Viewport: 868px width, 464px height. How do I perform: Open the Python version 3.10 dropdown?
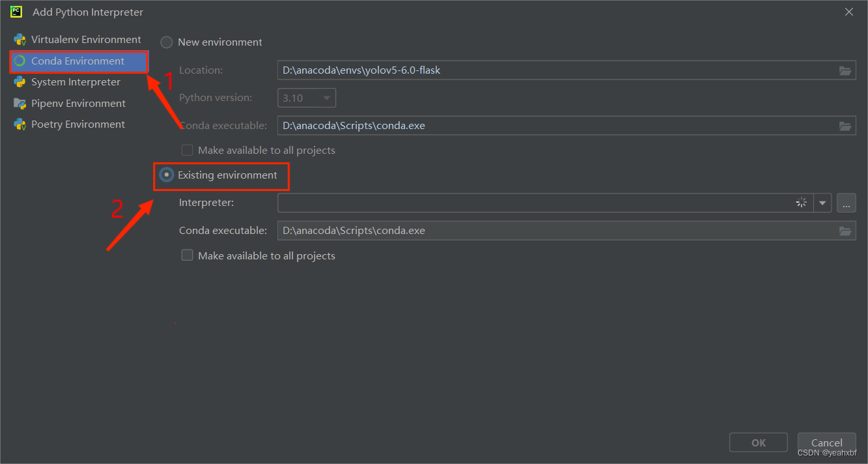[307, 98]
